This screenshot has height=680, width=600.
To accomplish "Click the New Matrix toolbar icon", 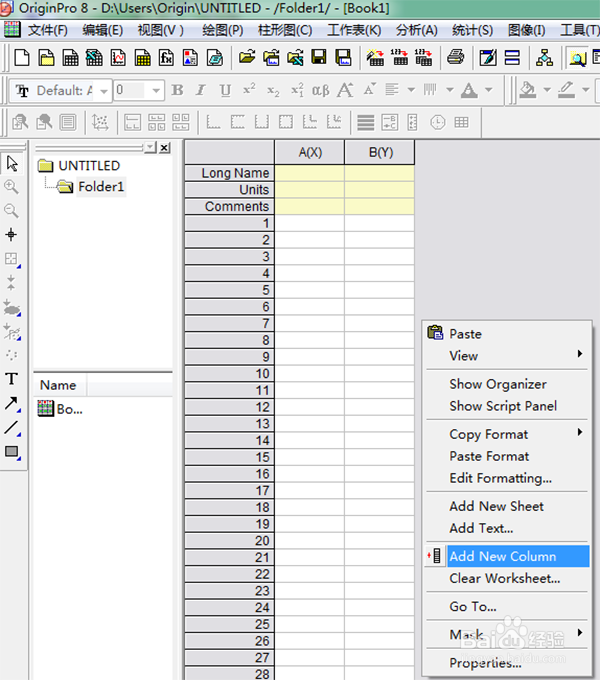I will pyautogui.click(x=142, y=57).
